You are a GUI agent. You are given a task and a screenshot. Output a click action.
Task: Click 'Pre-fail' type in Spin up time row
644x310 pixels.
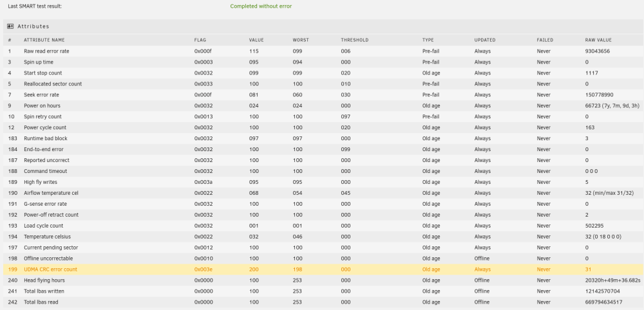pos(431,62)
